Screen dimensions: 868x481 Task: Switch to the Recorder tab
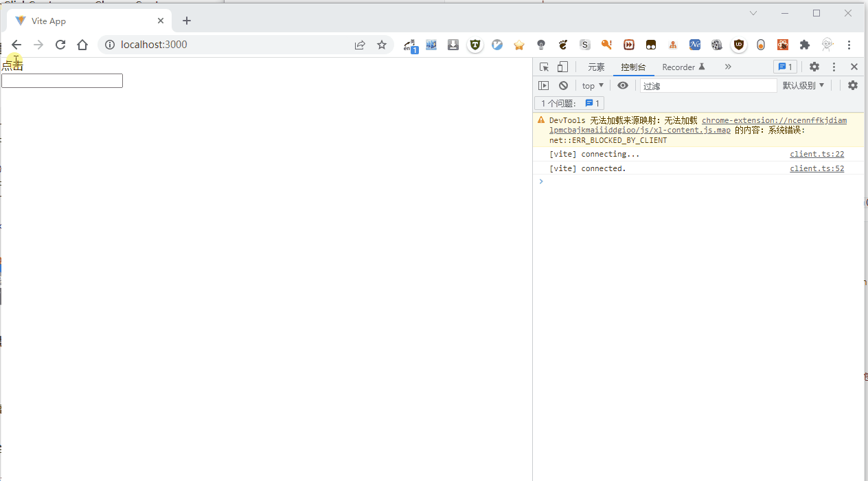coord(683,67)
